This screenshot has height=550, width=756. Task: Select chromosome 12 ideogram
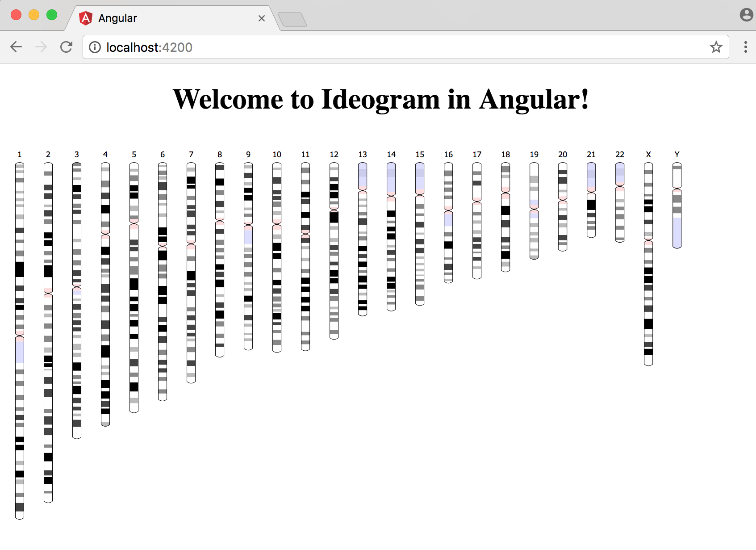pos(334,251)
